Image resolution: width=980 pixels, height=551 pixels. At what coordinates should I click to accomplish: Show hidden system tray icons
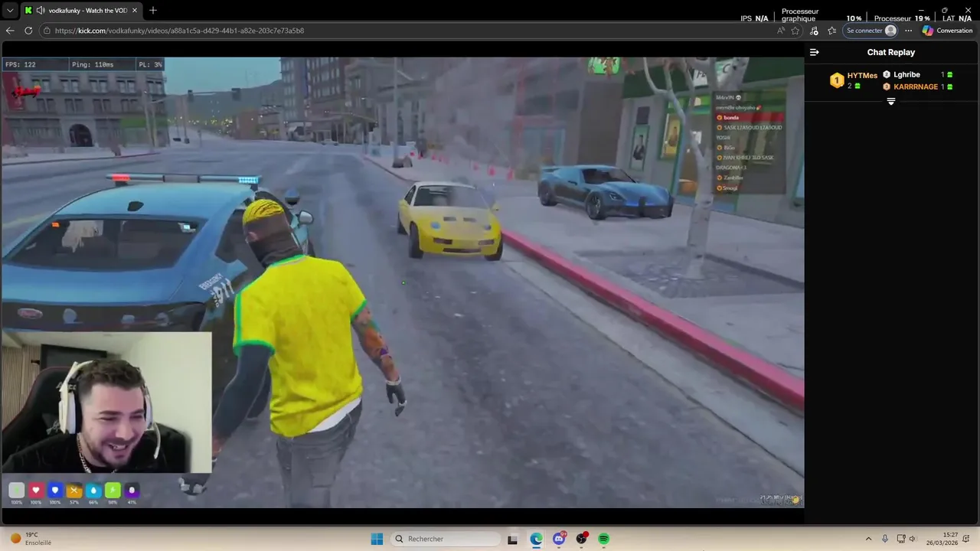tap(868, 539)
